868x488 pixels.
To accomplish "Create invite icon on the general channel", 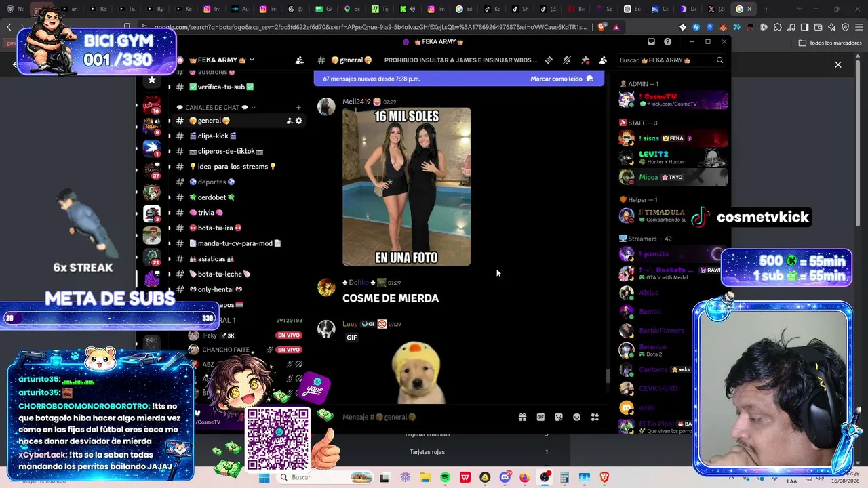I will pos(290,121).
